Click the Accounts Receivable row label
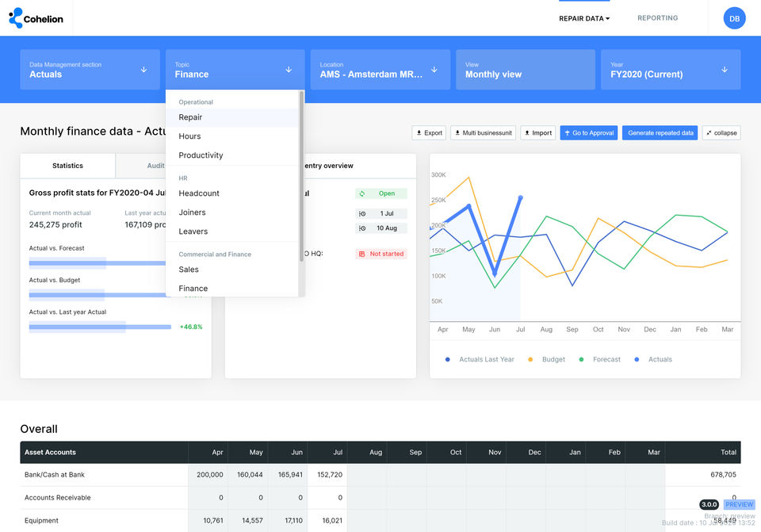 [58, 498]
